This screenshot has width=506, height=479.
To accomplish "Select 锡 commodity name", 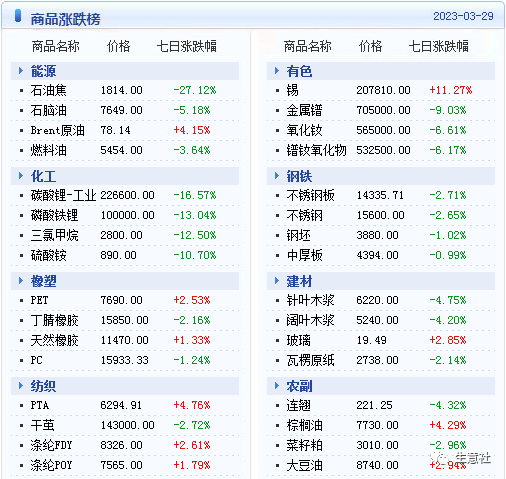I will coord(292,90).
